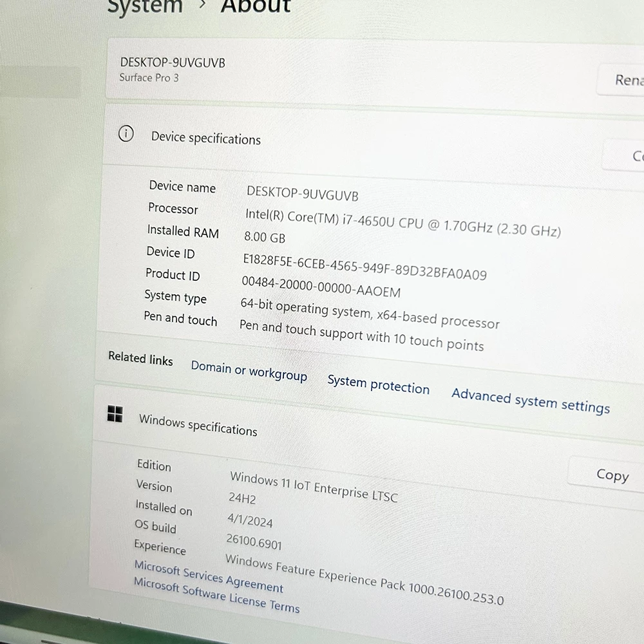This screenshot has width=644, height=644.
Task: Select Pen and touch support with 10 touch points
Action: [x=361, y=336]
